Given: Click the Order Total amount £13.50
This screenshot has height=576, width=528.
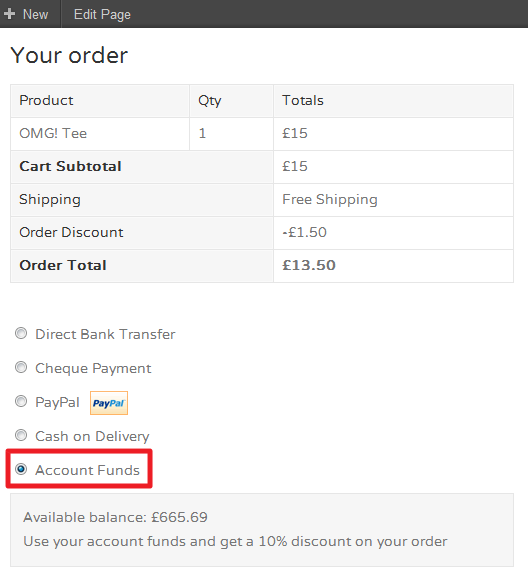Looking at the screenshot, I should coord(309,265).
